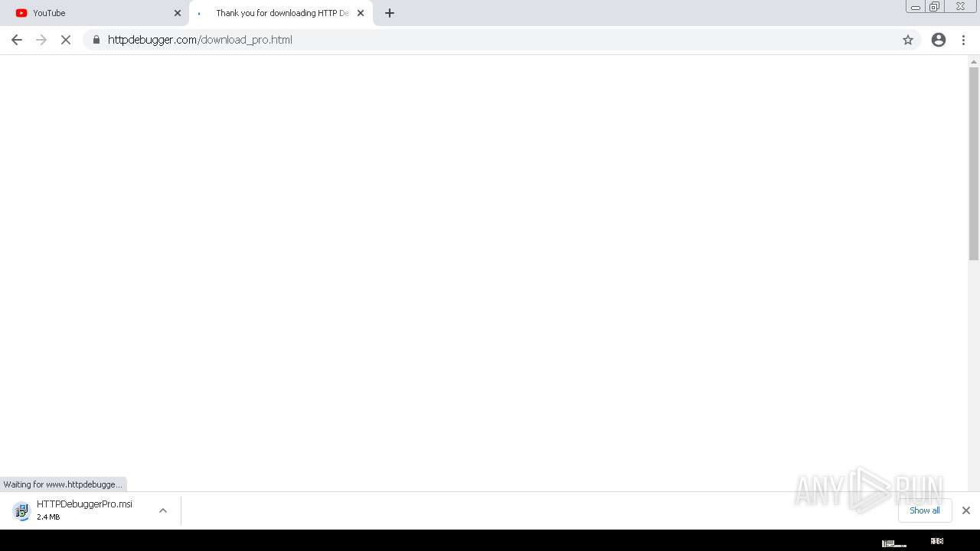The width and height of the screenshot is (980, 551).
Task: Click the scrollbar up arrow
Action: [x=974, y=61]
